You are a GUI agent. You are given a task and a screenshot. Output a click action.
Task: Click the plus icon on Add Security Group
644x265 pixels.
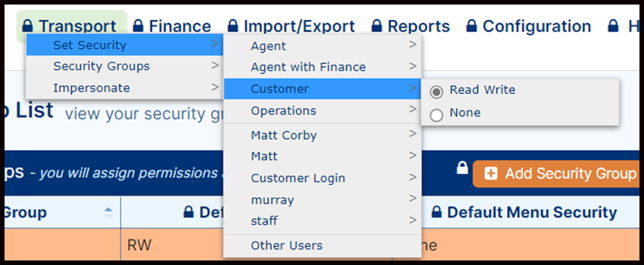point(491,174)
